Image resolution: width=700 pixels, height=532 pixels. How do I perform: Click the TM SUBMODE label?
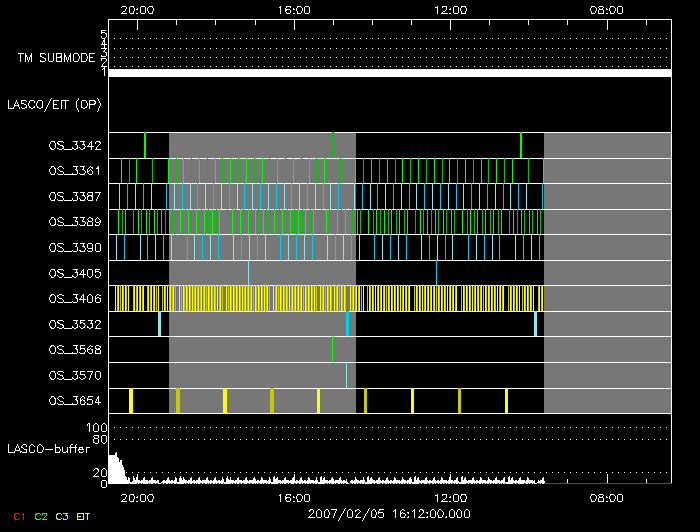point(55,58)
